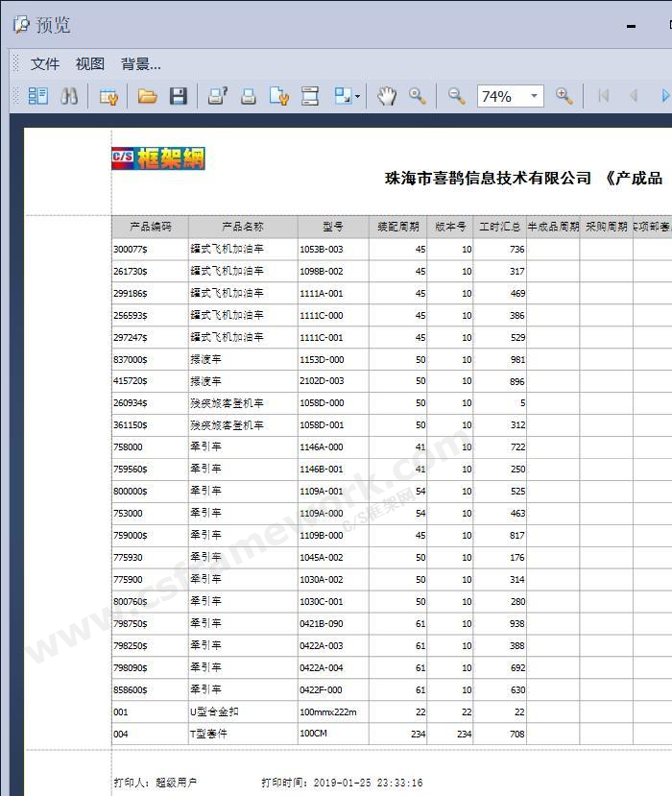This screenshot has width=672, height=796.
Task: Toggle the document map panel icon
Action: click(37, 96)
